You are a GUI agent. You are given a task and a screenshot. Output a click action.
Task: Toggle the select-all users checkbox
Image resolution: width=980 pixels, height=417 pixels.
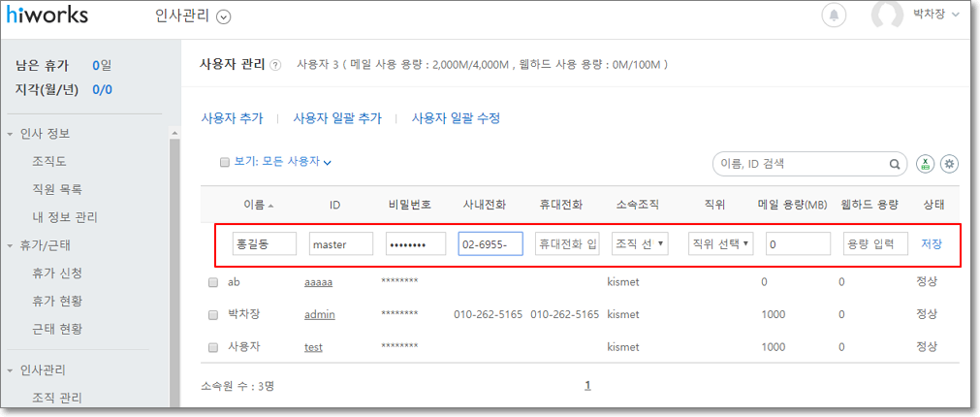[225, 163]
